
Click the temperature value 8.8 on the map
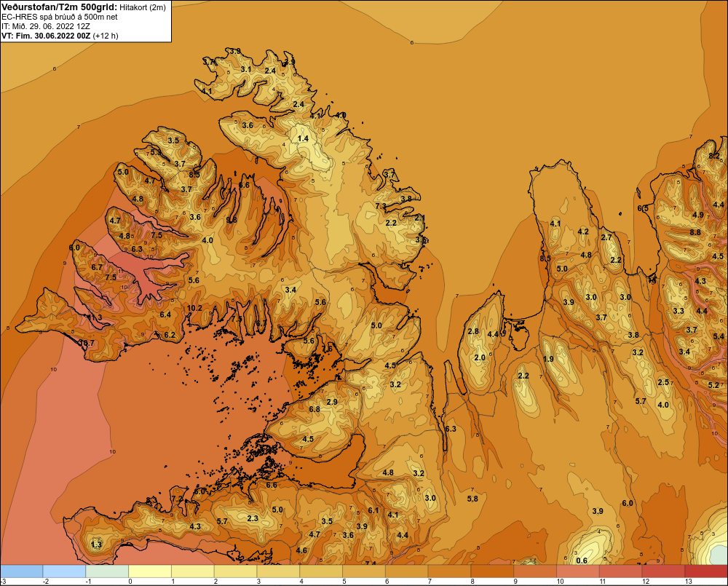pos(695,232)
